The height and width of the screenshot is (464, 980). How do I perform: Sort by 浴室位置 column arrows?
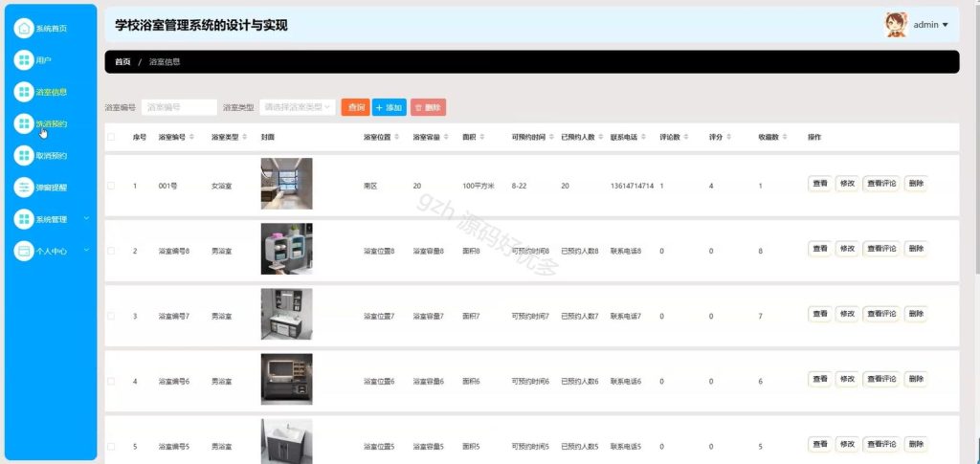point(397,137)
